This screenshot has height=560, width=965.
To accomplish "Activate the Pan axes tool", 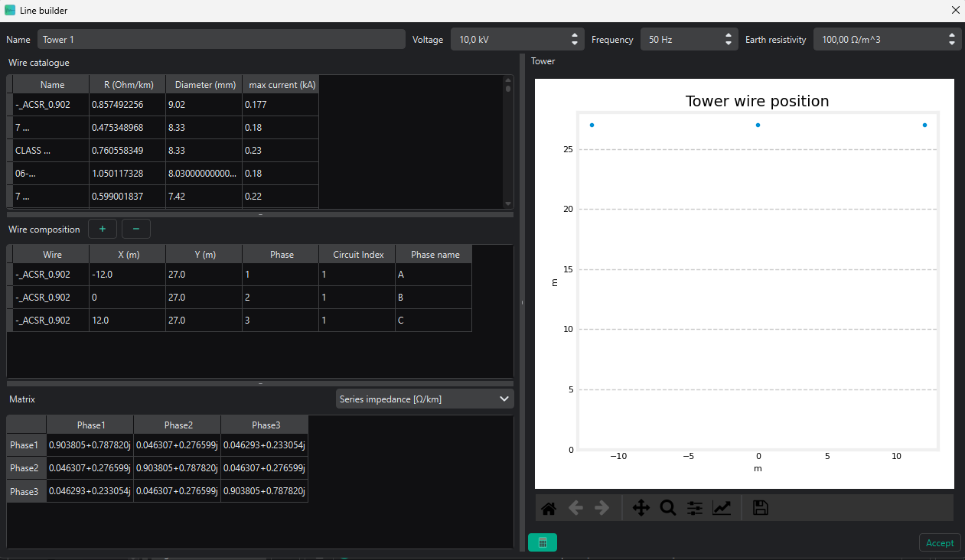I will tap(641, 508).
